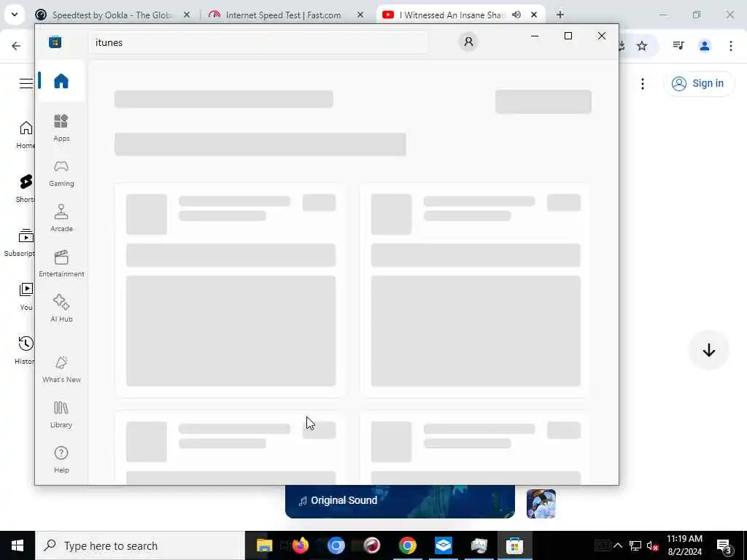
Task: Open YouTube You section
Action: pyautogui.click(x=26, y=297)
